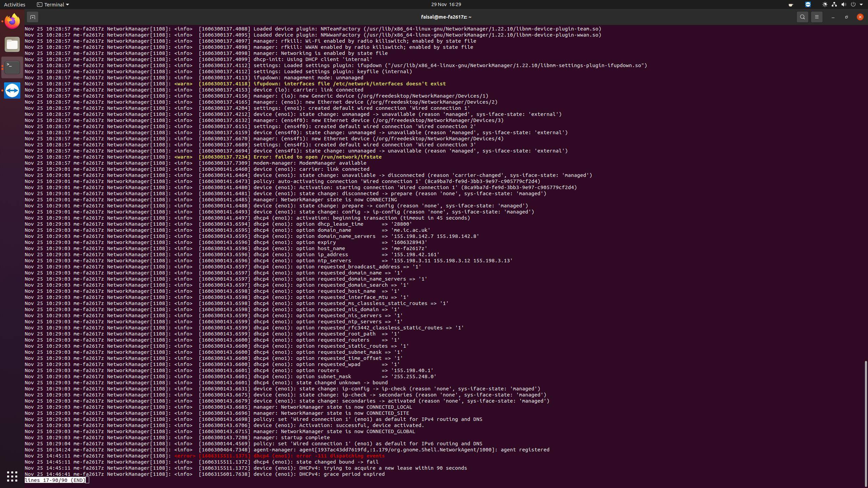Open the Activities overview

(x=15, y=4)
